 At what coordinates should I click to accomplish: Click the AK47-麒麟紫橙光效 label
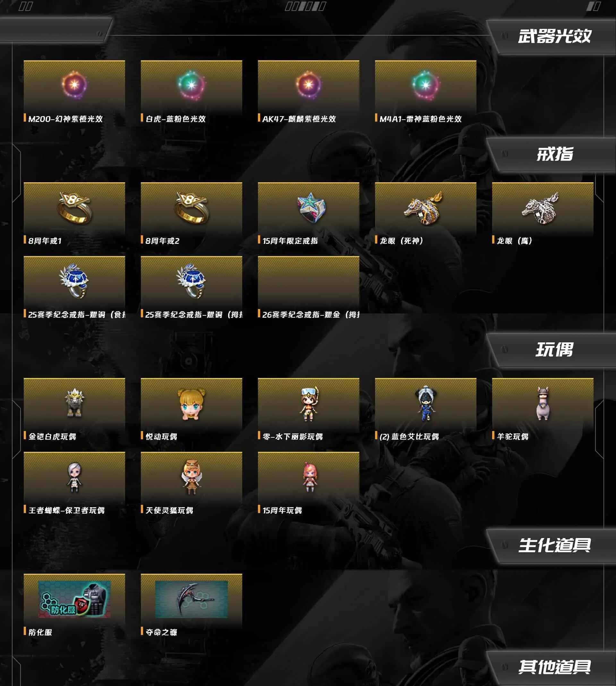click(x=299, y=119)
